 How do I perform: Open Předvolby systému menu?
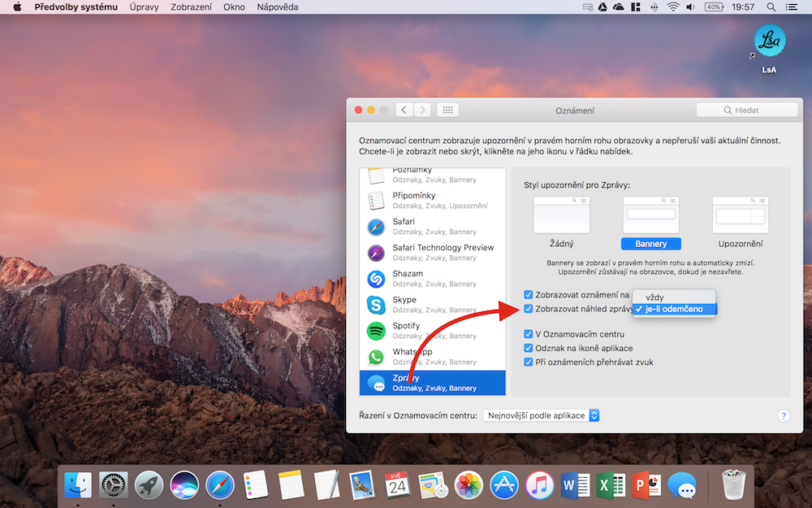click(76, 7)
